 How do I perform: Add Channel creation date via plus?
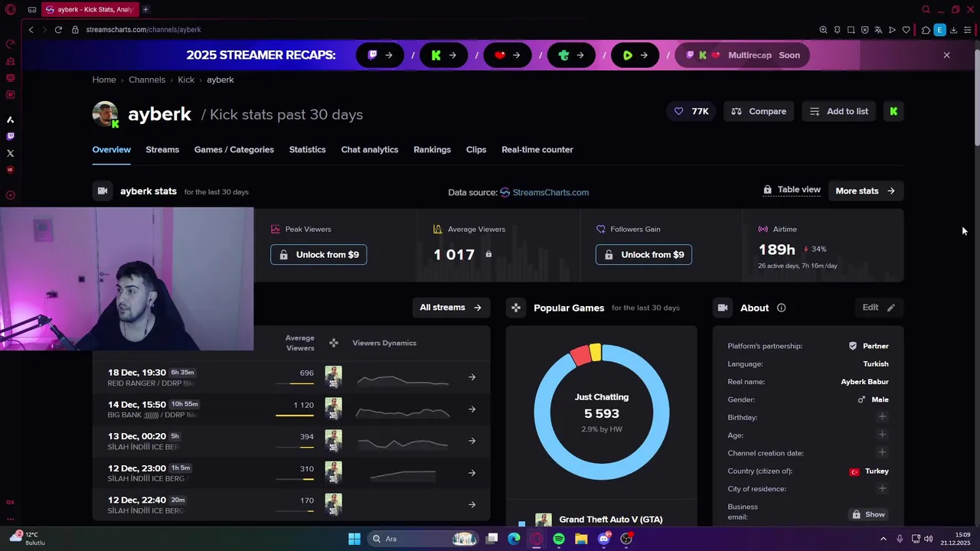pos(882,452)
